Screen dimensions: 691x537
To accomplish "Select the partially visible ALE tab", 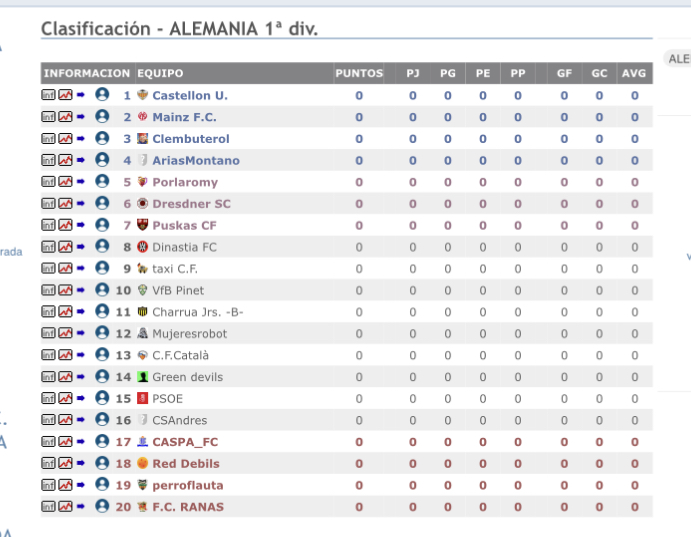I will coord(678,59).
